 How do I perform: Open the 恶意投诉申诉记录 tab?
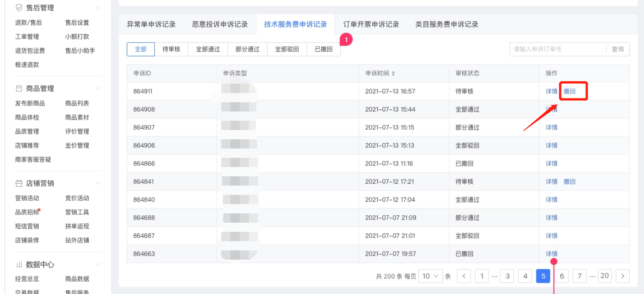pos(220,24)
